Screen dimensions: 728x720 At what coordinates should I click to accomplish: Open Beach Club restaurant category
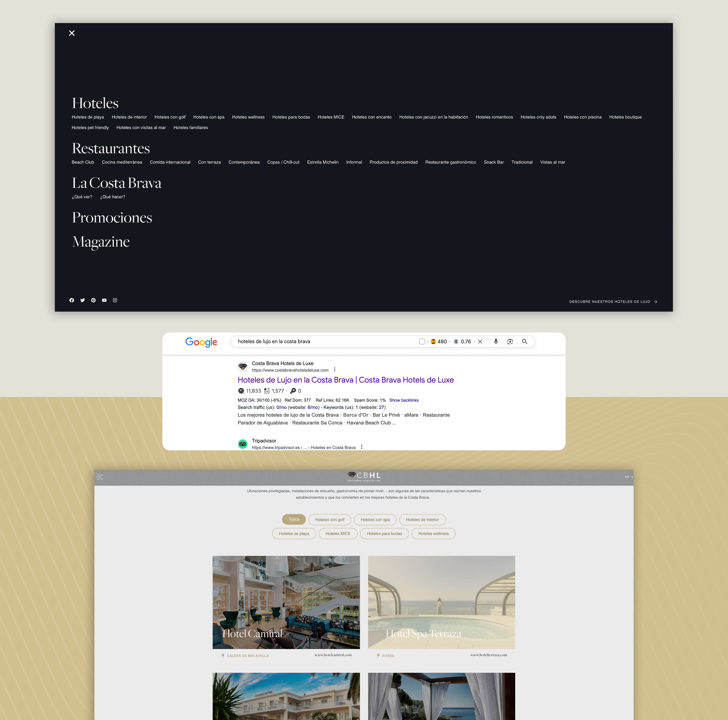pyautogui.click(x=83, y=162)
